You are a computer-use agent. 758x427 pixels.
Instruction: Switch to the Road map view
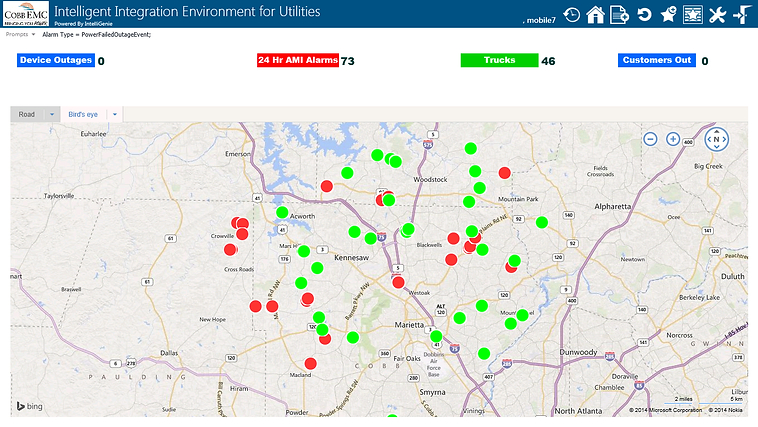[x=27, y=114]
